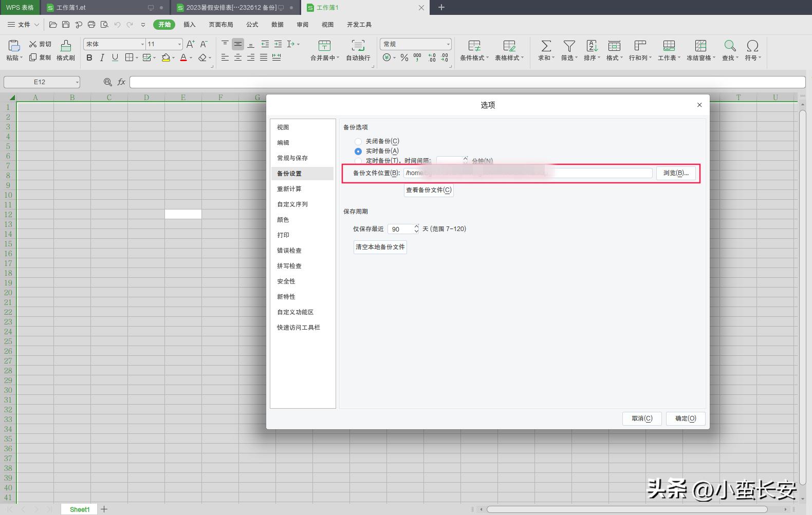Select the 定时备份 radio option
The height and width of the screenshot is (515, 812).
(358, 161)
